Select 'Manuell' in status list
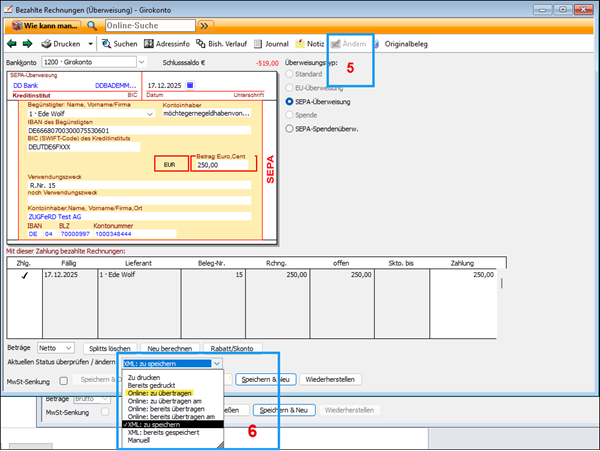 coord(138,440)
